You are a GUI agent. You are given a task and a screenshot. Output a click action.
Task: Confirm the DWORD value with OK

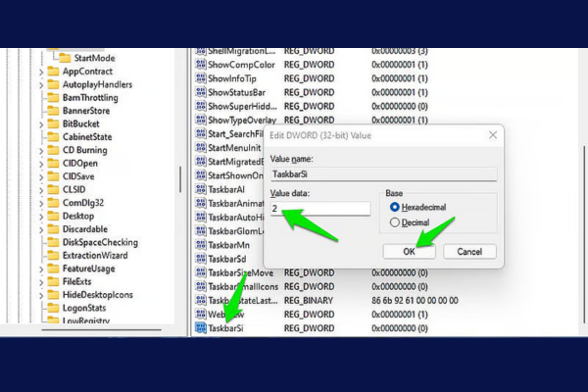click(409, 251)
